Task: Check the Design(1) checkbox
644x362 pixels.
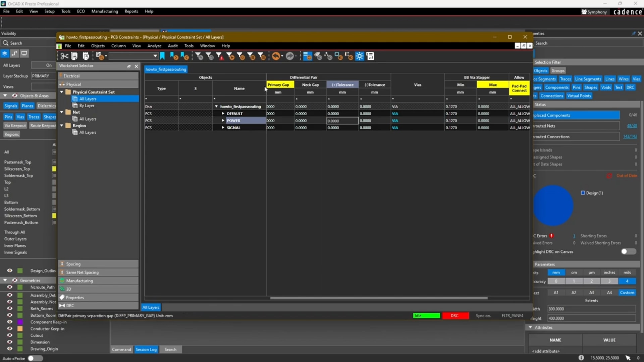Action: (x=583, y=193)
